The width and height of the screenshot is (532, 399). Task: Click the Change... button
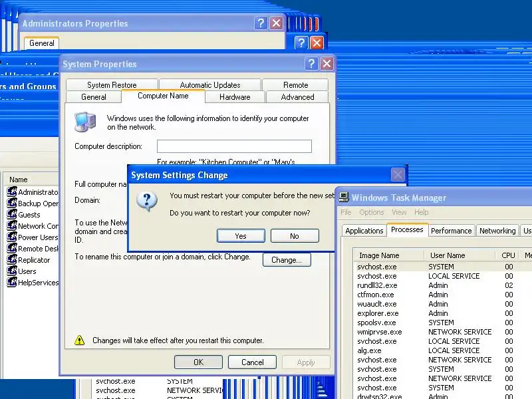(287, 260)
